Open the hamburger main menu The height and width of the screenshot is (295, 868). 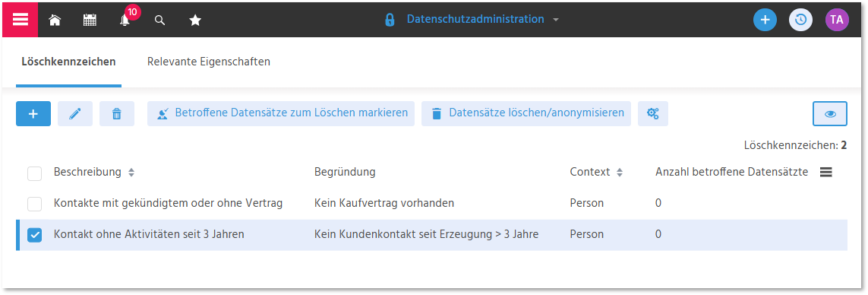pyautogui.click(x=21, y=20)
